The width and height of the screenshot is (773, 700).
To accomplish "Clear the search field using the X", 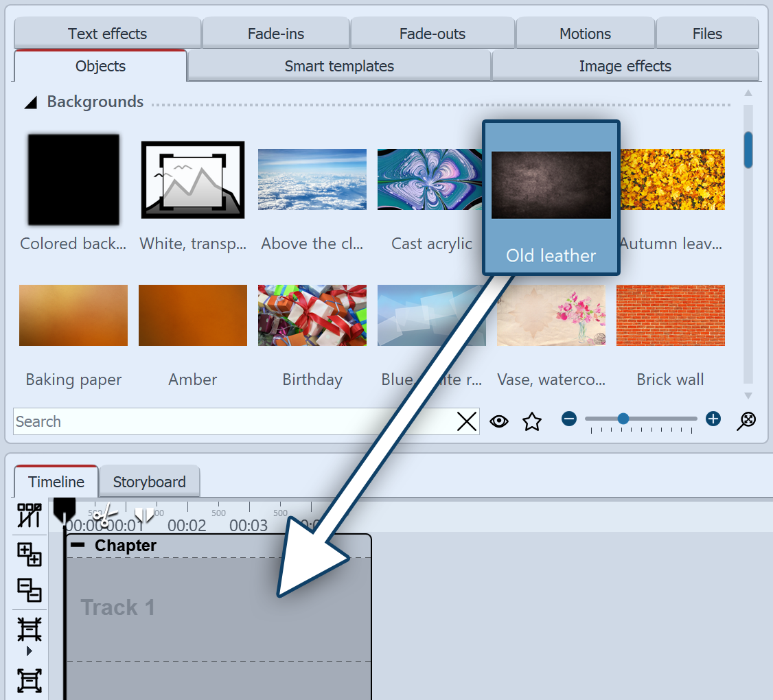I will click(466, 421).
